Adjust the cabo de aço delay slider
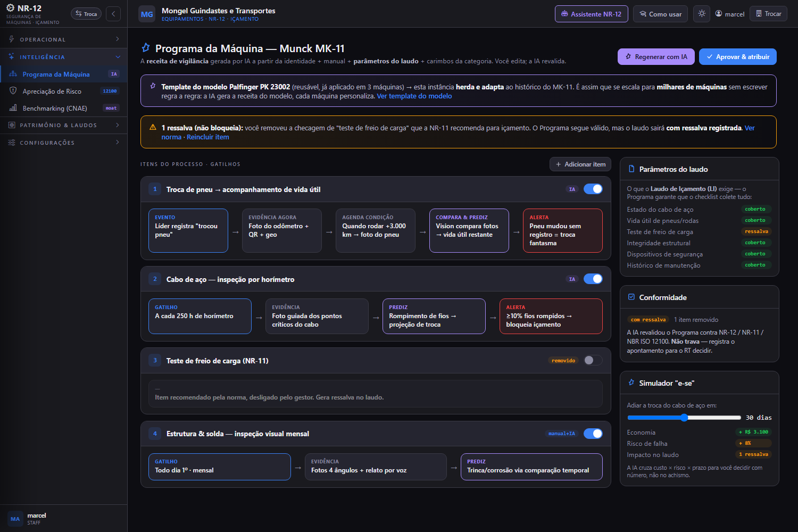 pos(684,418)
